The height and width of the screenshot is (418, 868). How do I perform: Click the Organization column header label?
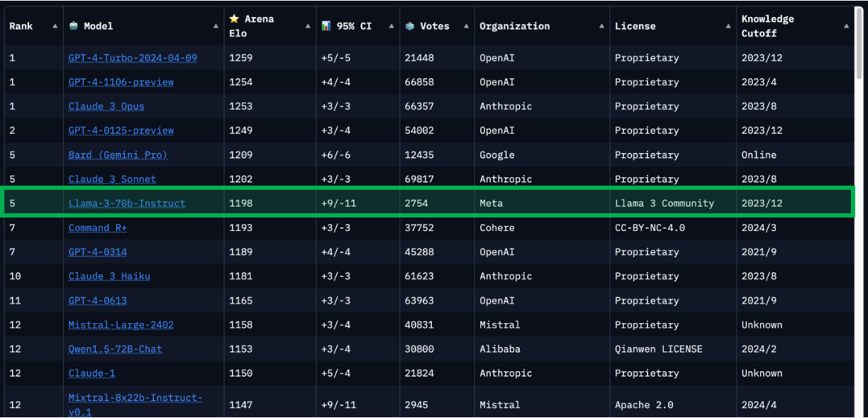515,26
